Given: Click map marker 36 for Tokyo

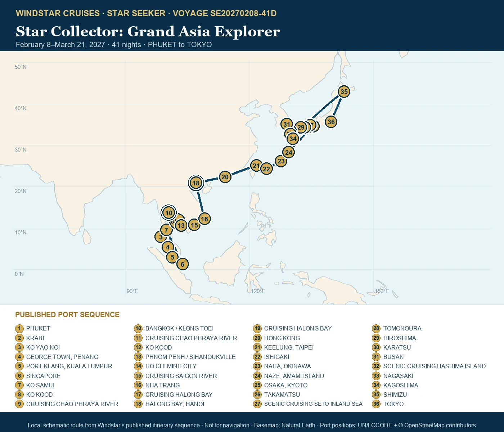Looking at the screenshot, I should pyautogui.click(x=331, y=122).
